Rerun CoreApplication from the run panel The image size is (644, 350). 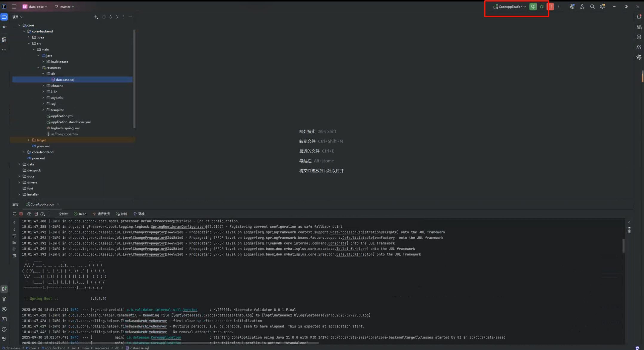pyautogui.click(x=14, y=214)
